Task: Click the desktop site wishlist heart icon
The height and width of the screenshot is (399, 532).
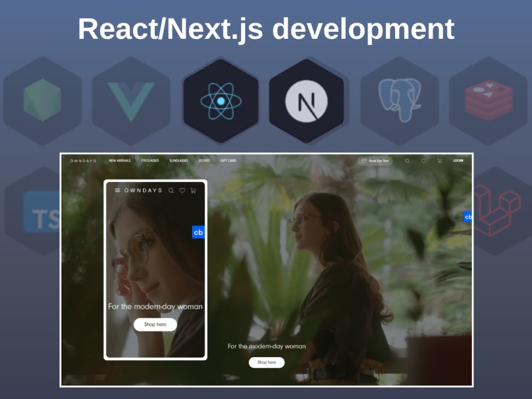Action: (423, 161)
